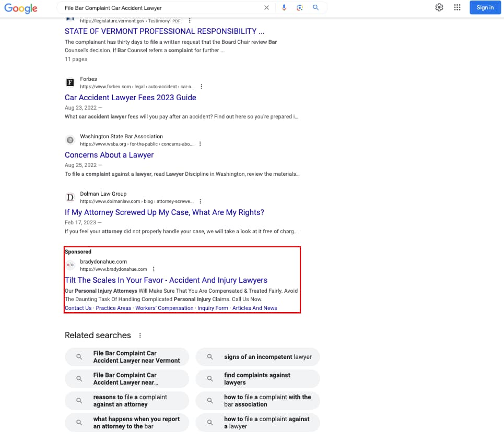Open Tilt The Scales In Your Favor ad
Viewport: 504px width, 443px height.
point(166,280)
